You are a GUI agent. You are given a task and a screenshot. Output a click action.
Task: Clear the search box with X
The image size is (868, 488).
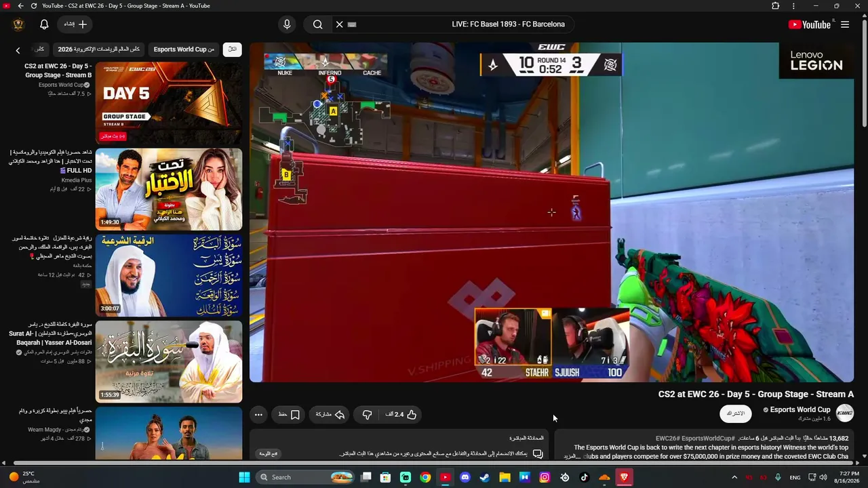coord(340,24)
